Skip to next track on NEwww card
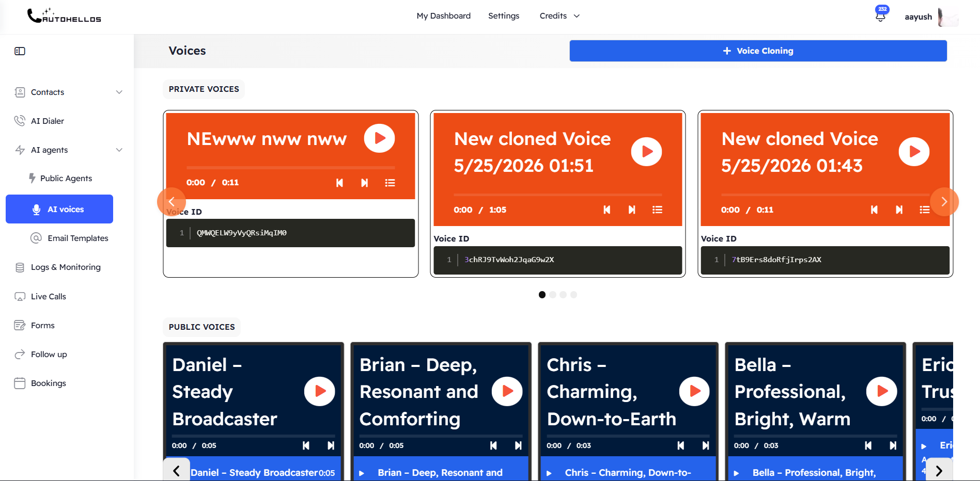The image size is (980, 481). (365, 183)
